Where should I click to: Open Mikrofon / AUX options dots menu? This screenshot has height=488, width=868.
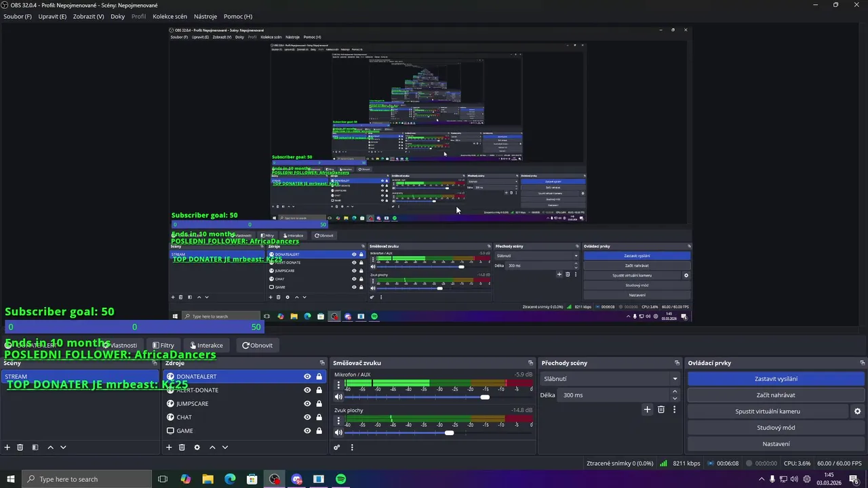tap(338, 385)
